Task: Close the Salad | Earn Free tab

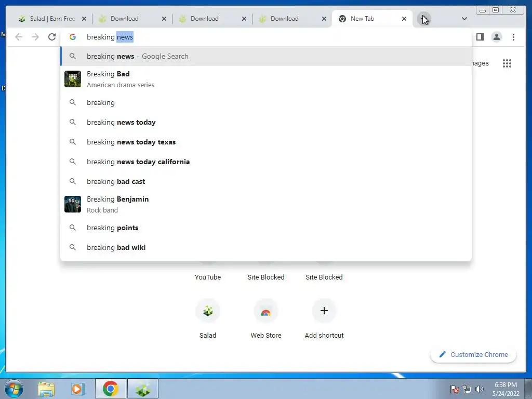Action: (84, 19)
